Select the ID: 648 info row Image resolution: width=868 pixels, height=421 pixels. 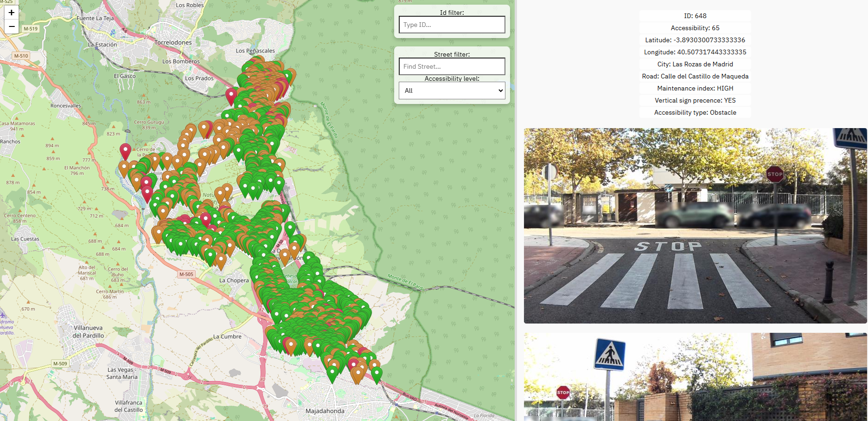coord(695,16)
